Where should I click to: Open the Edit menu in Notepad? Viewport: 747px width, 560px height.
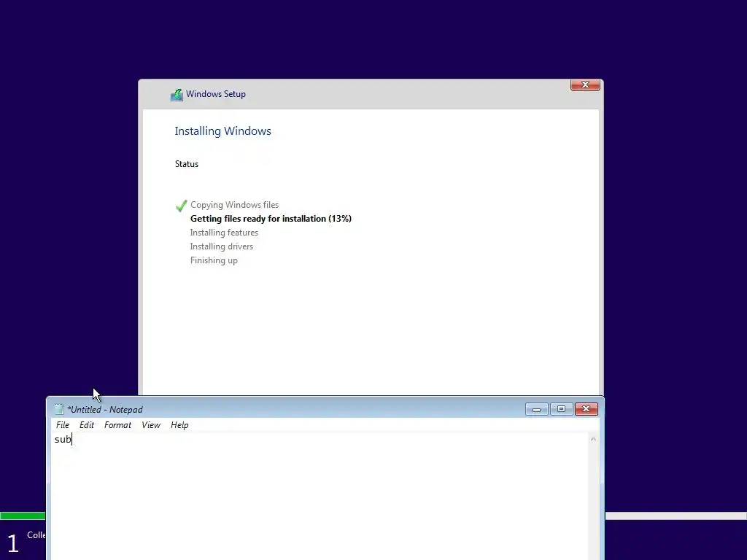[x=86, y=425]
